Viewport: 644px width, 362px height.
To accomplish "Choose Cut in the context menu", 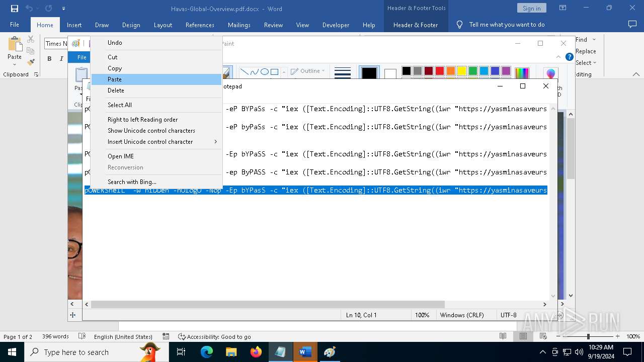I will click(156, 57).
